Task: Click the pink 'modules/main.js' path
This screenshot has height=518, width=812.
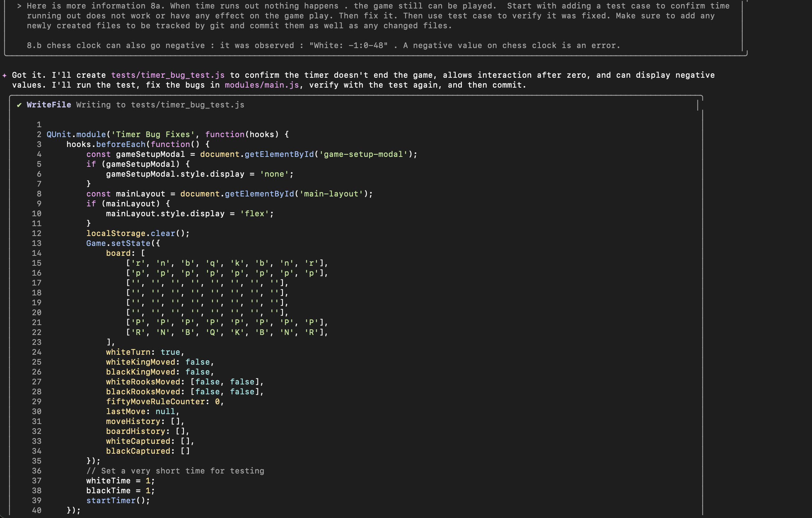Action: (x=262, y=85)
